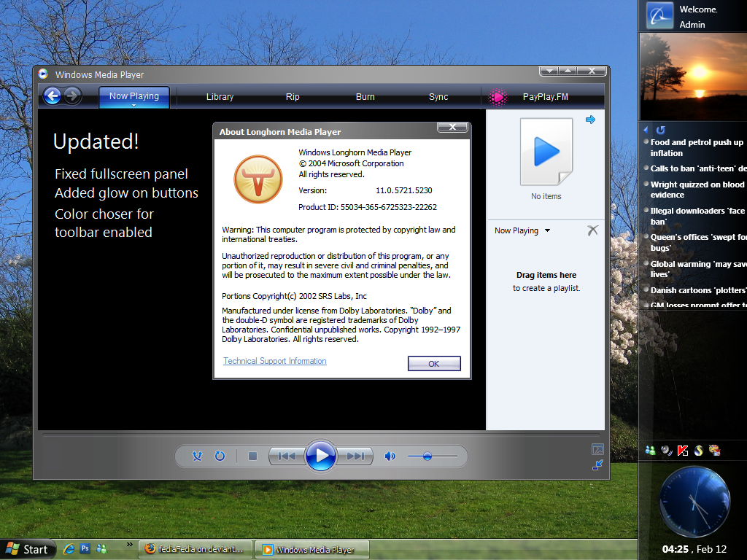Click the Windows Media Player title bar icon
Screen dimensions: 747x560
pyautogui.click(x=43, y=74)
